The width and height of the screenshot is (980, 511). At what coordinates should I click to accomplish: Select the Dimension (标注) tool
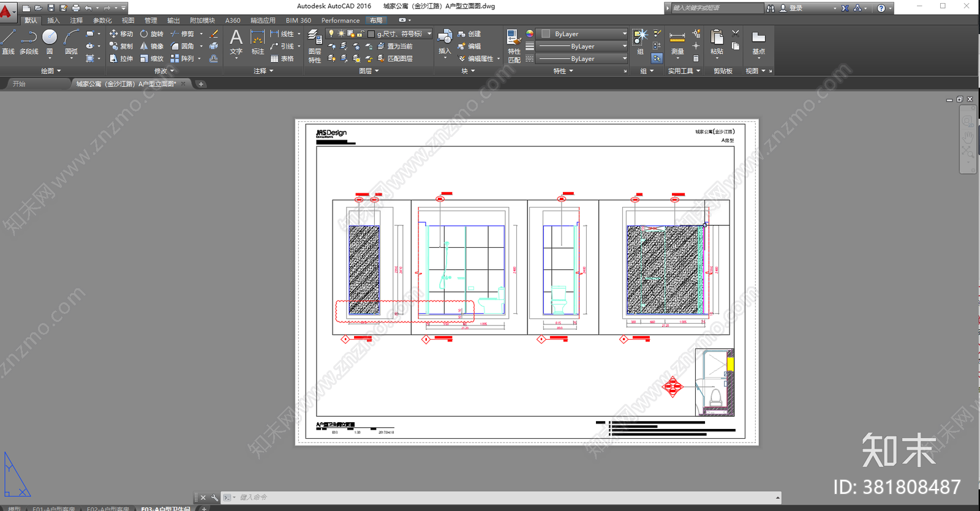click(x=258, y=42)
